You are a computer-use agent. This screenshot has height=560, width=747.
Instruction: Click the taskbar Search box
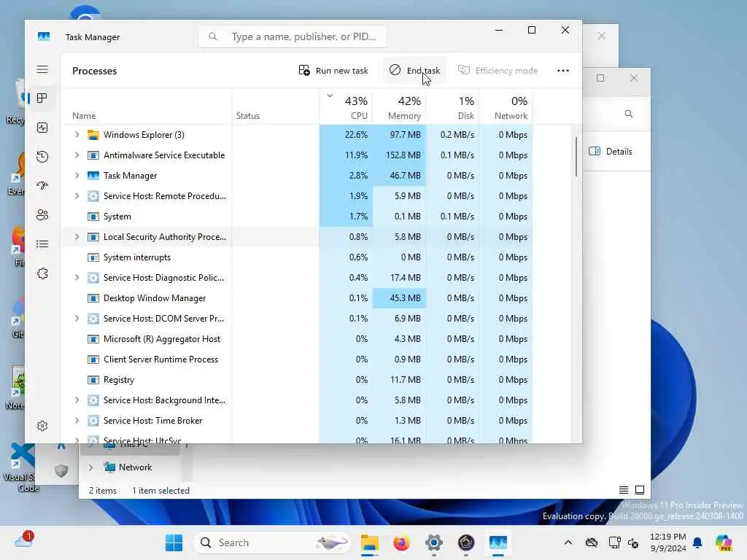tap(271, 542)
